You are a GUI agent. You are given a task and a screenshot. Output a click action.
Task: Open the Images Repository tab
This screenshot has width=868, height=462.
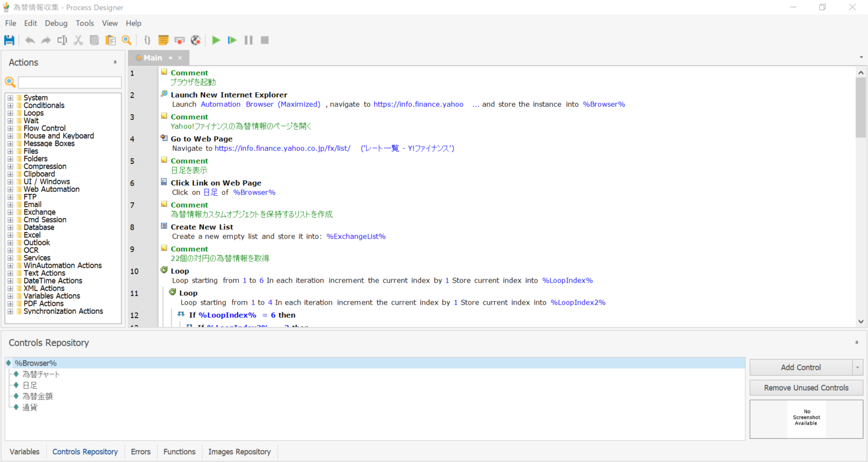239,452
